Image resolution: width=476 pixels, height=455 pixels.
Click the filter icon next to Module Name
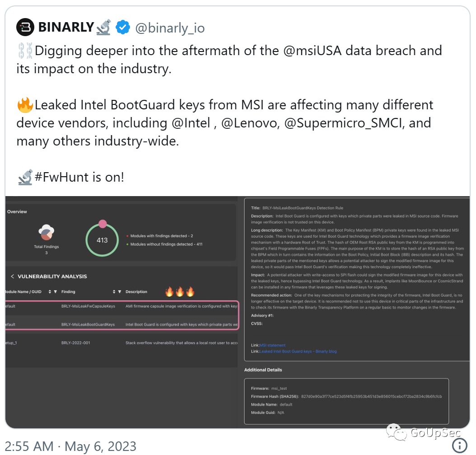click(55, 291)
